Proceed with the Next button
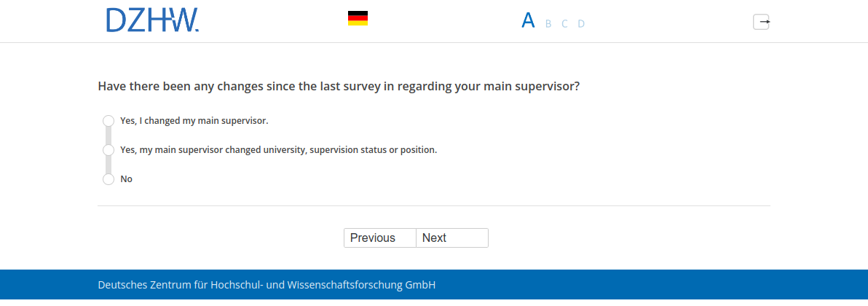The height and width of the screenshot is (306, 868). tap(451, 238)
